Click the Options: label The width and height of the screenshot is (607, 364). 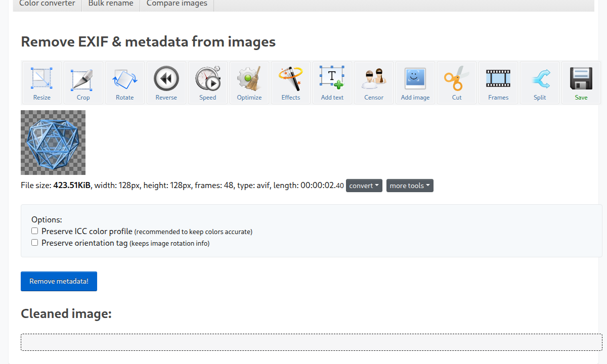(47, 219)
